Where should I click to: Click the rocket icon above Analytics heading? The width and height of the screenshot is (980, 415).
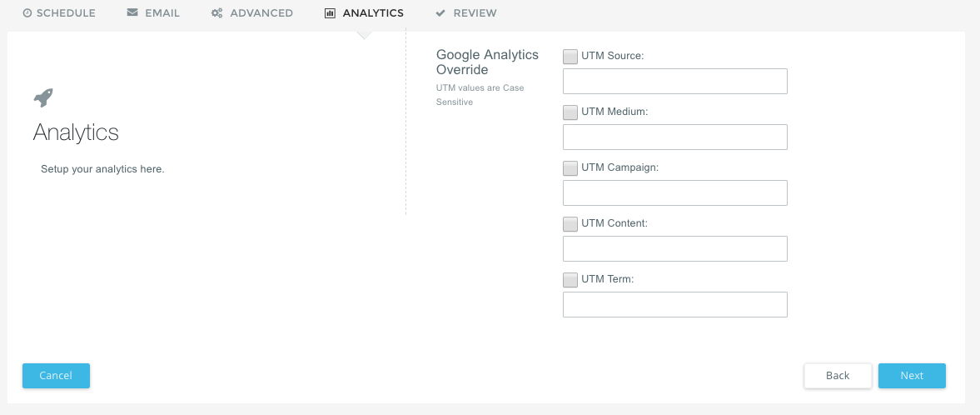pos(43,98)
